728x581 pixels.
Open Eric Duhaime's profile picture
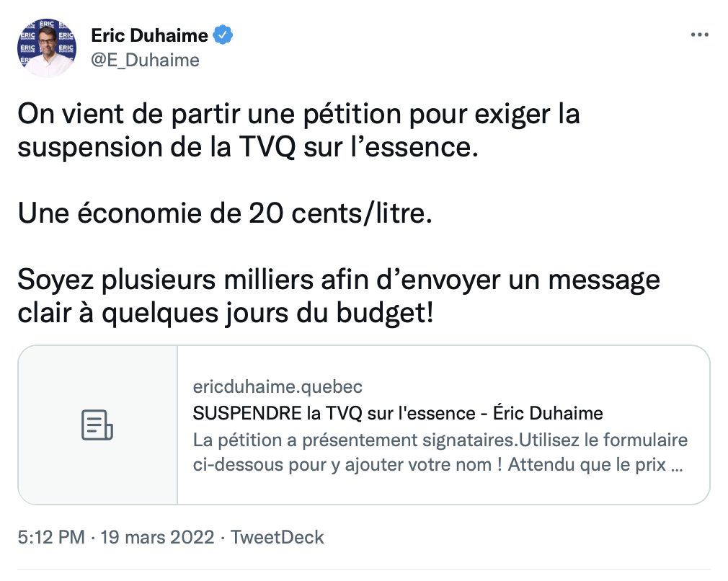[x=47, y=48]
